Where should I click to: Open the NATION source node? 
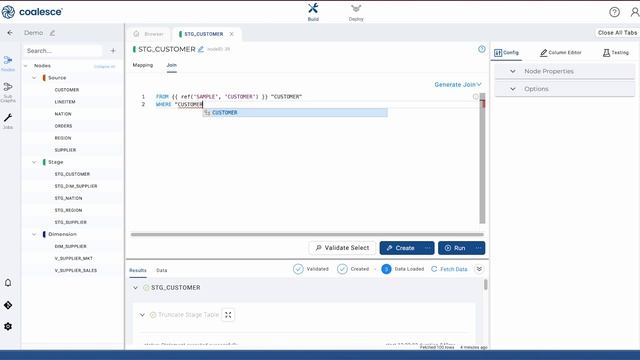click(63, 114)
